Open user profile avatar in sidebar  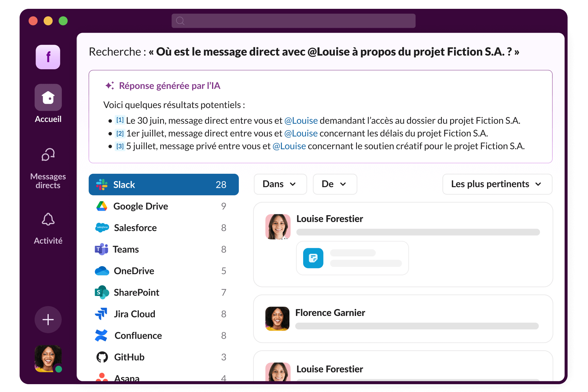click(48, 359)
